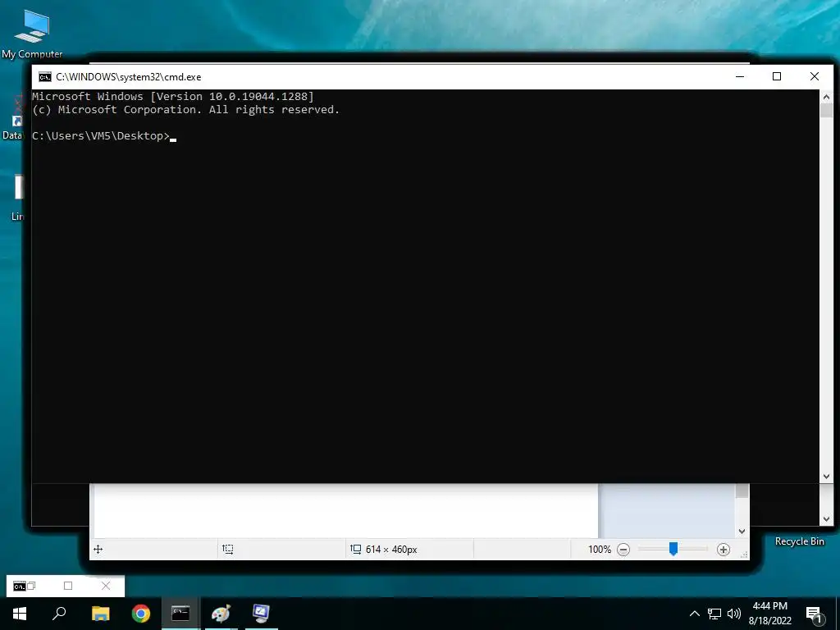The width and height of the screenshot is (840, 630).
Task: Zoom in with the Paint plus button
Action: 724,550
